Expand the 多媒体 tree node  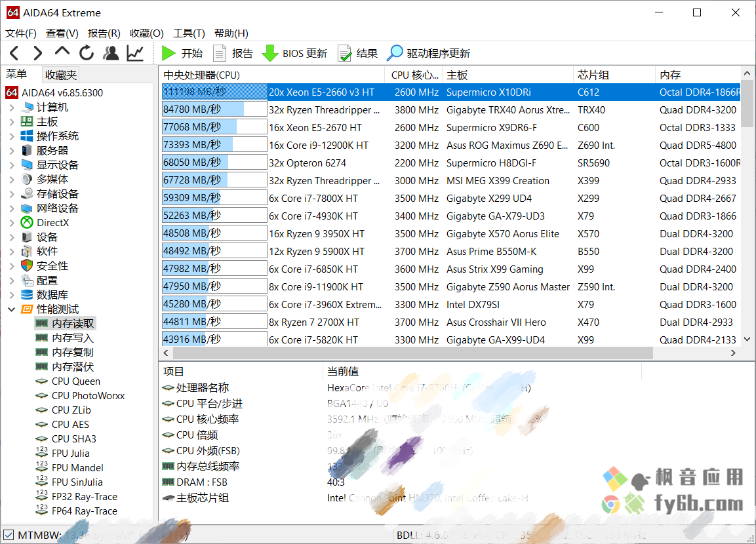12,180
